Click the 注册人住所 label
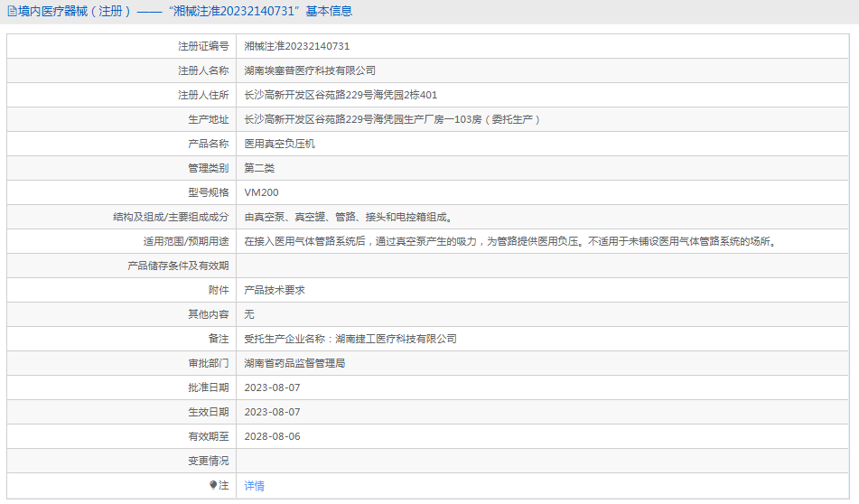 pos(203,96)
